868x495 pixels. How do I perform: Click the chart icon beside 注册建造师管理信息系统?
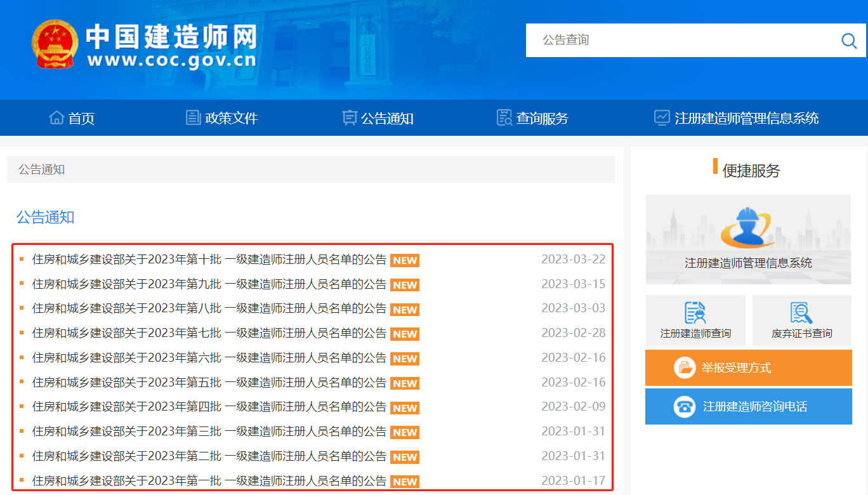tap(662, 118)
